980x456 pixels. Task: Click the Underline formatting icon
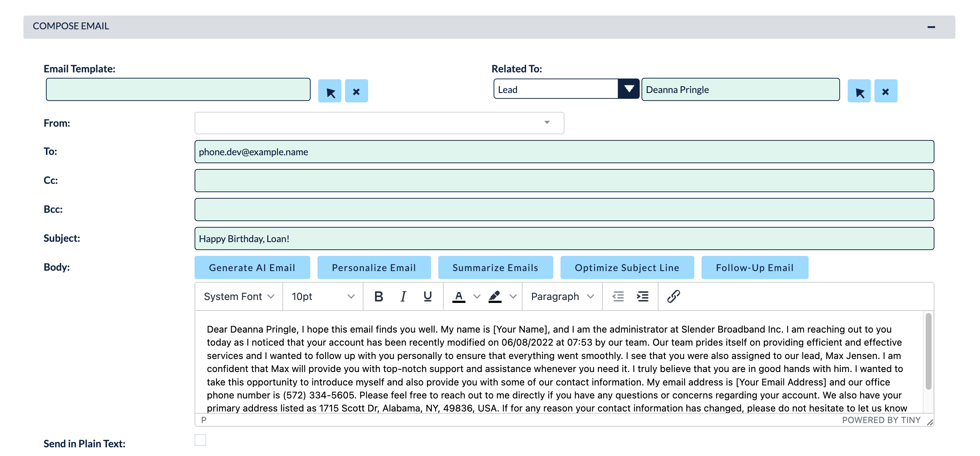[x=427, y=296]
